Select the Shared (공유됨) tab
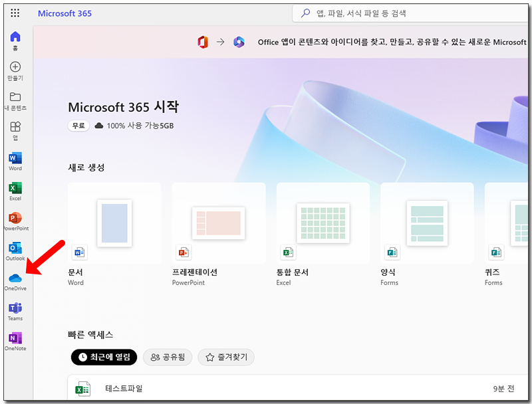 click(x=168, y=357)
